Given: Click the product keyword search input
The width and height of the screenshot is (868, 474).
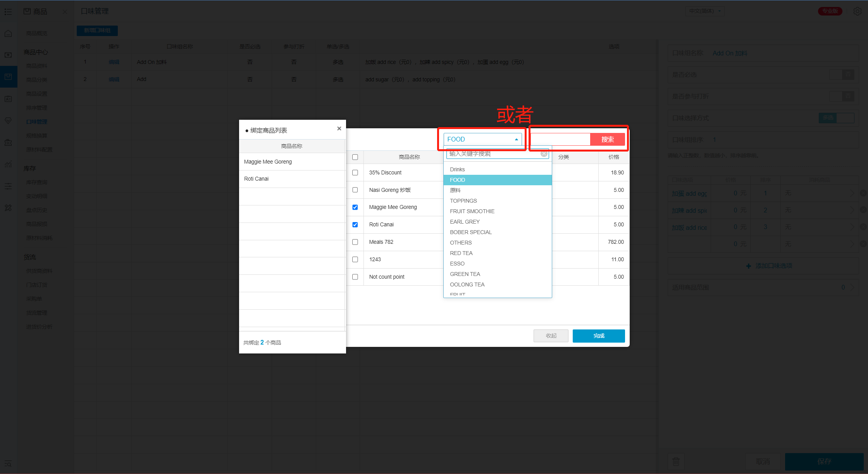Looking at the screenshot, I should [560, 140].
